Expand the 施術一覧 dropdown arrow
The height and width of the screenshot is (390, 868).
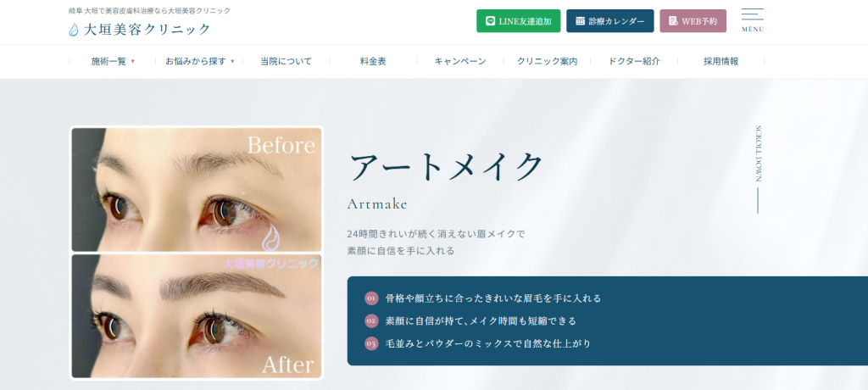(133, 62)
